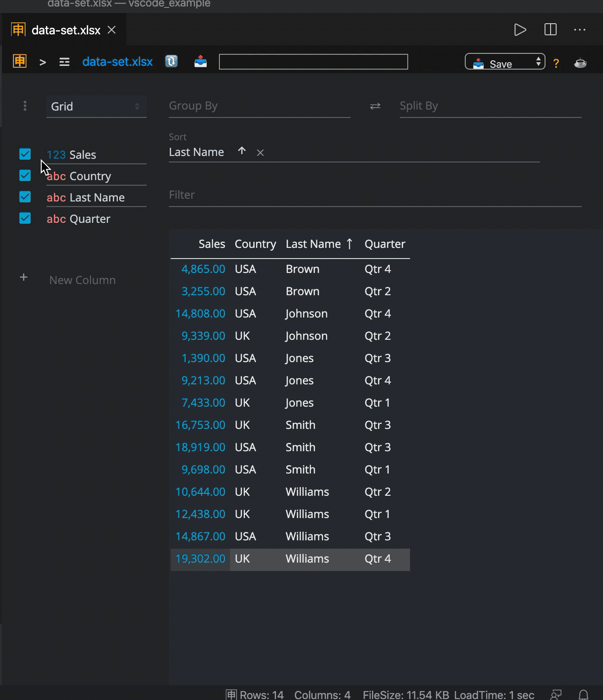
Task: Click the Run play icon in editor title bar
Action: pyautogui.click(x=520, y=30)
